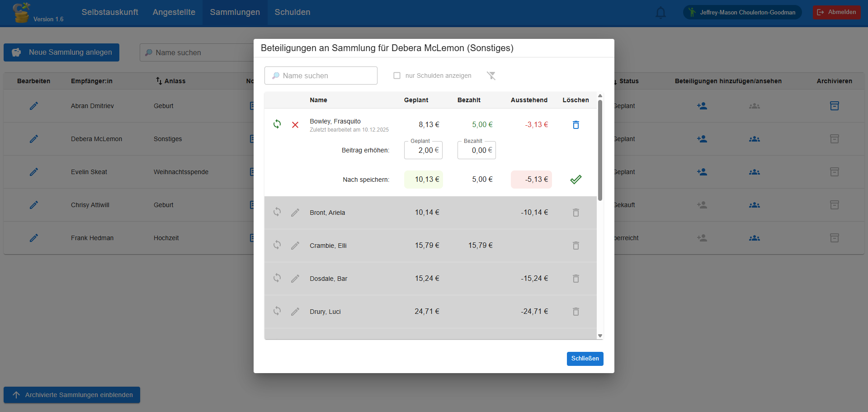Add participant to Abran Dmitriev collection
The height and width of the screenshot is (412, 868).
702,106
